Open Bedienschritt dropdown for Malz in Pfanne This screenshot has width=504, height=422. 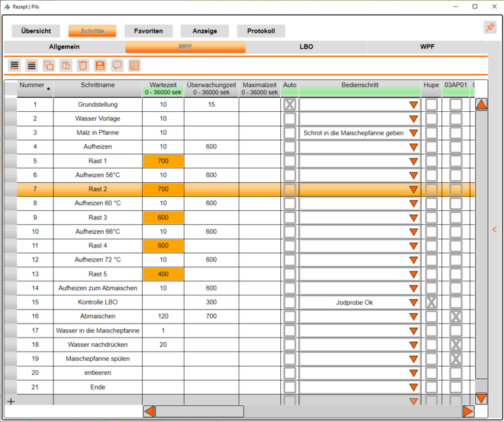[x=413, y=133]
